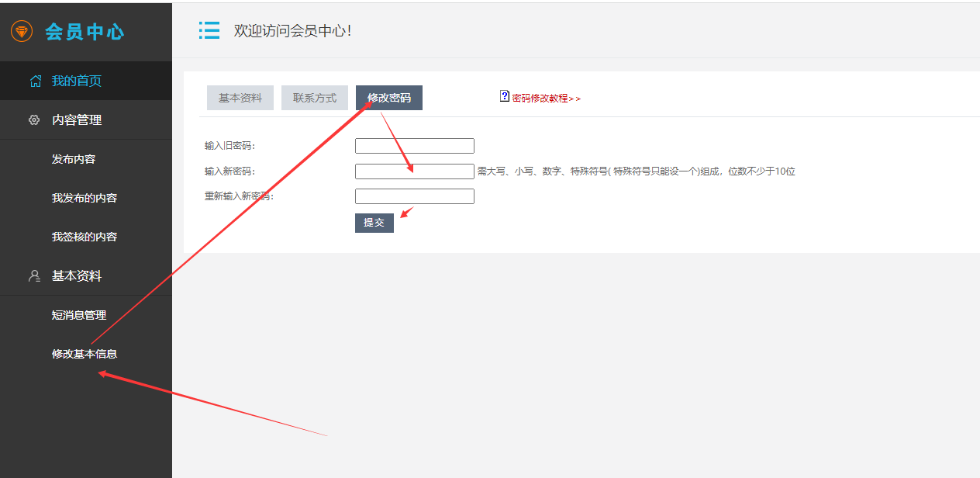Click the orange diamond logo icon

[21, 32]
